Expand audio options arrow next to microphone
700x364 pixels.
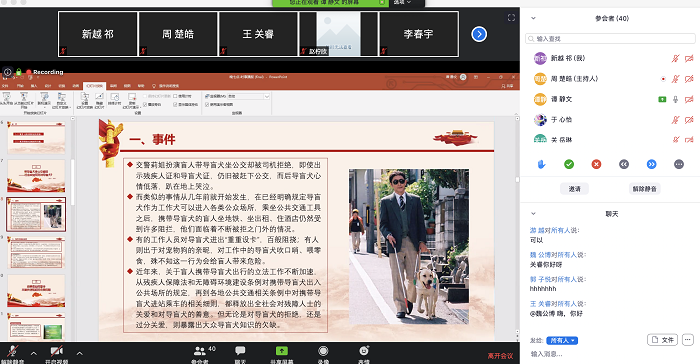click(x=33, y=353)
